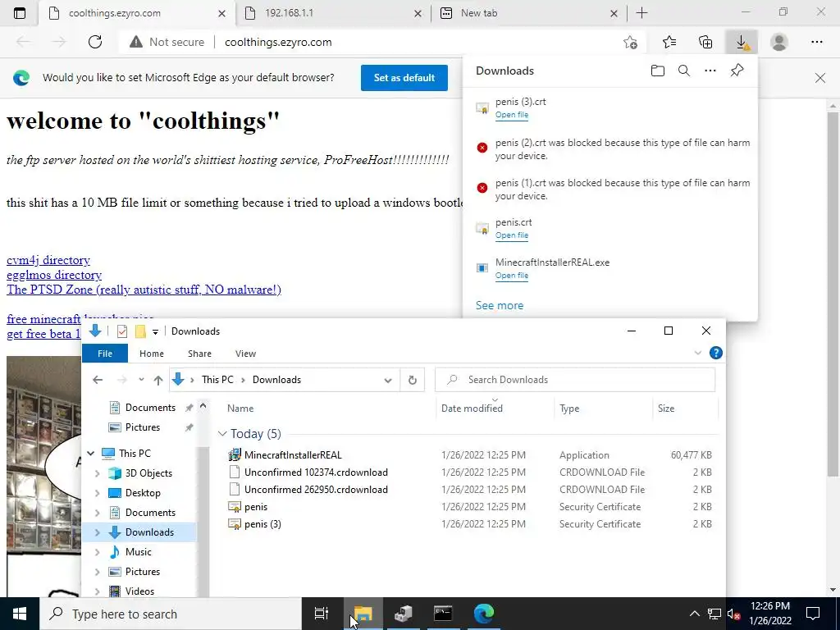
Task: Refresh the coolthings page in Edge
Action: pos(95,42)
